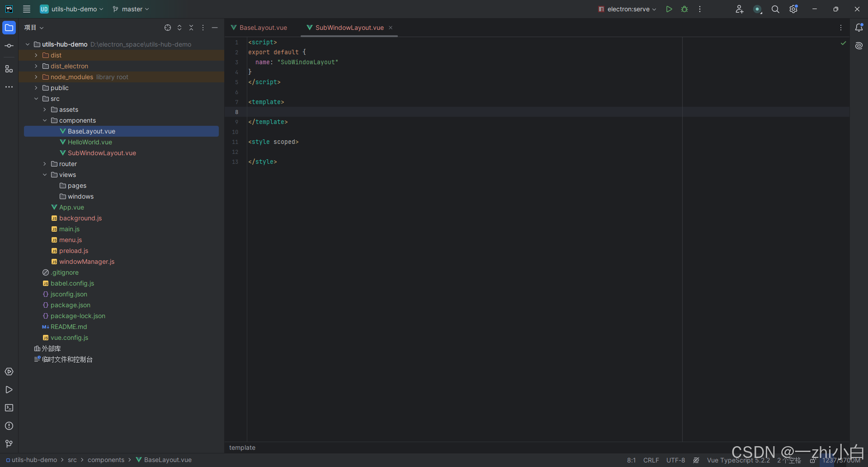Screen dimensions: 868x467
Task: Click 8:1 caret position status
Action: [631, 460]
